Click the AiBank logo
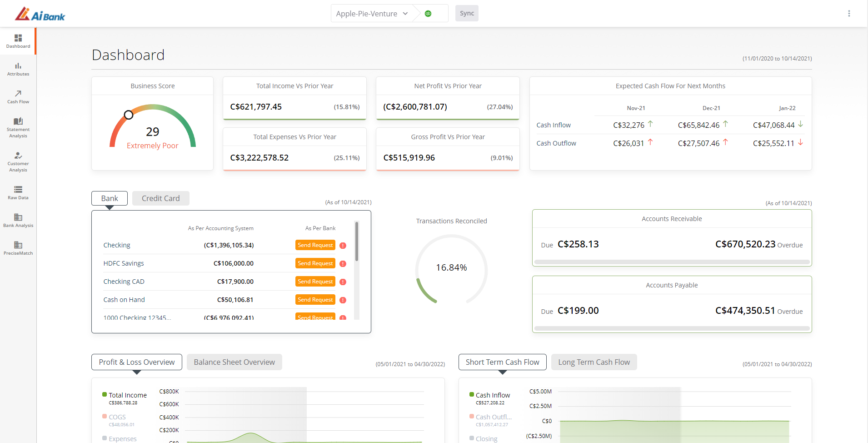This screenshot has height=443, width=868. 40,14
